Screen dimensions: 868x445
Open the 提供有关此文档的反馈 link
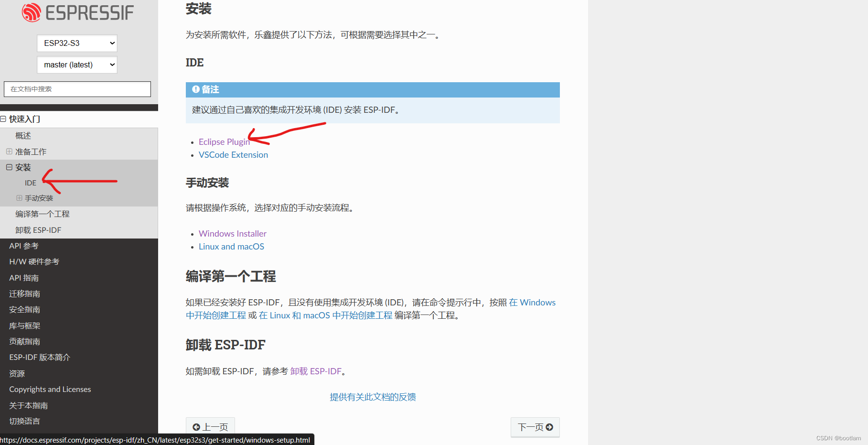click(x=373, y=397)
